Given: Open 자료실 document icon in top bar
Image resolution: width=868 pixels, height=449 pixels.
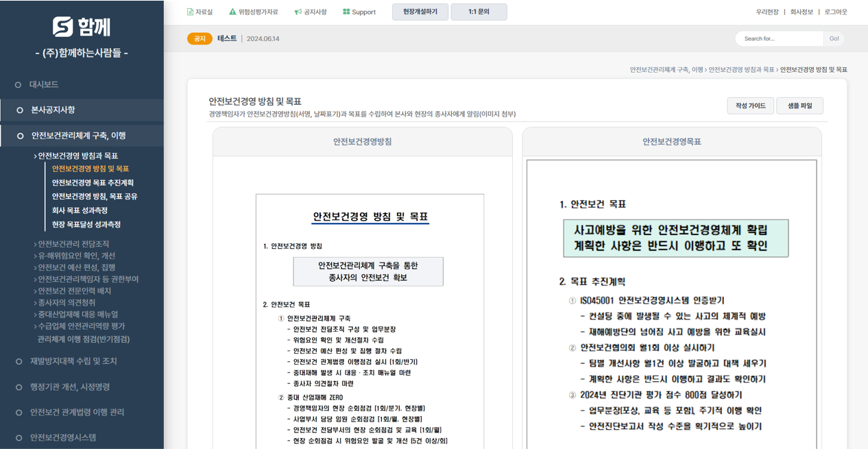Looking at the screenshot, I should (190, 12).
